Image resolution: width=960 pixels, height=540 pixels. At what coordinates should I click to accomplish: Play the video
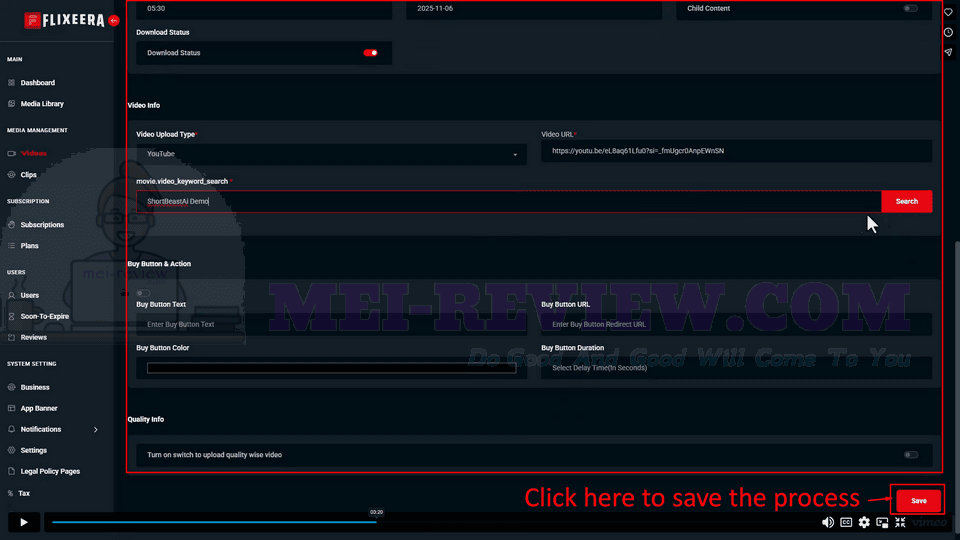(23, 522)
